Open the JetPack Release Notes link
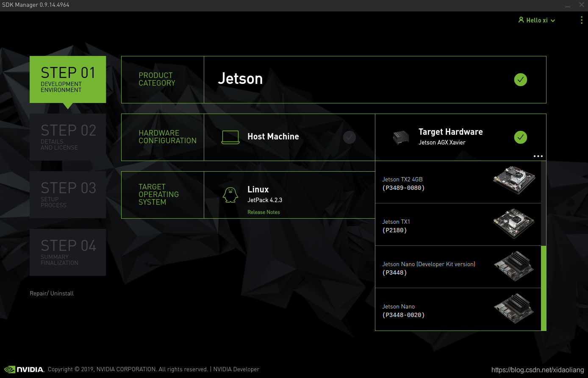The height and width of the screenshot is (378, 588). [x=263, y=212]
